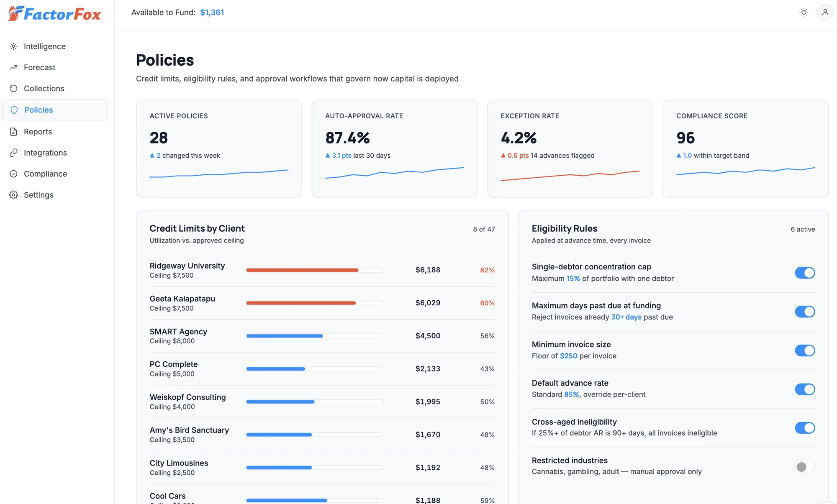This screenshot has height=504, width=837.
Task: Click the PC Complete client name
Action: (174, 364)
